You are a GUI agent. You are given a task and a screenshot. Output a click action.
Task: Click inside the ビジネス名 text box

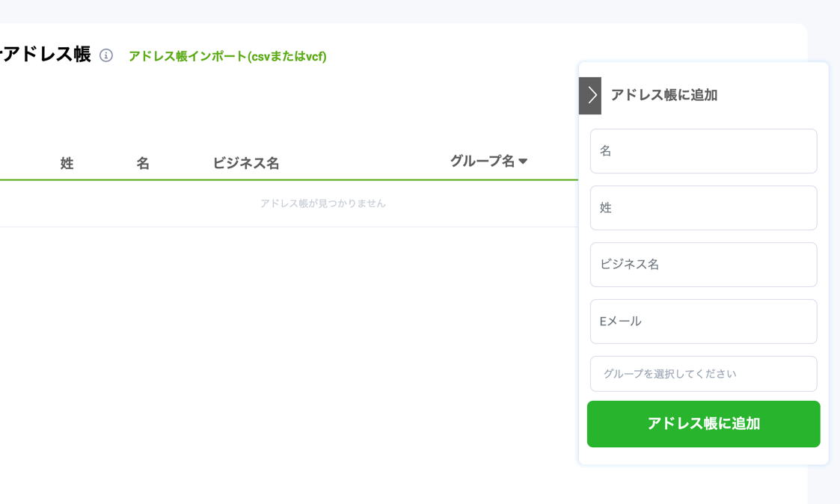[x=702, y=265]
